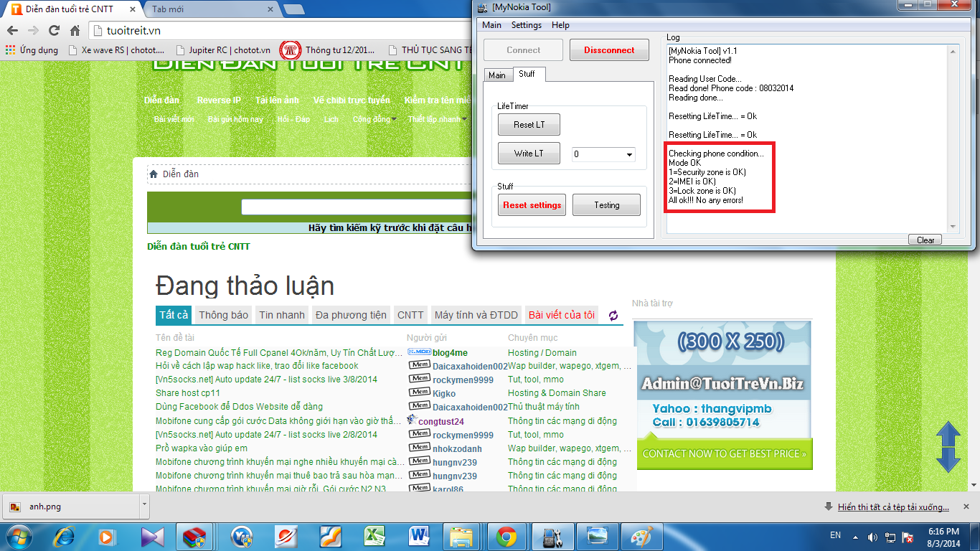The height and width of the screenshot is (551, 980).
Task: Open dropdown arrow next to anh.png download
Action: (144, 505)
